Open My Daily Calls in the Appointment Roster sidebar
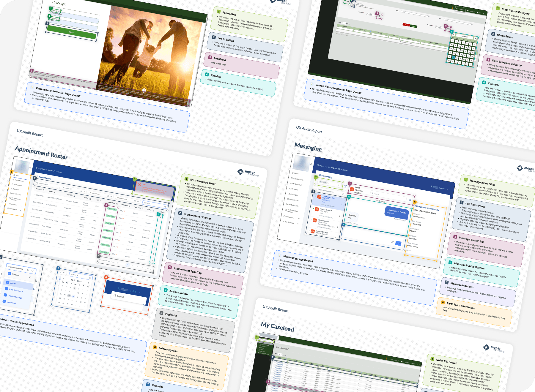 coord(16,194)
